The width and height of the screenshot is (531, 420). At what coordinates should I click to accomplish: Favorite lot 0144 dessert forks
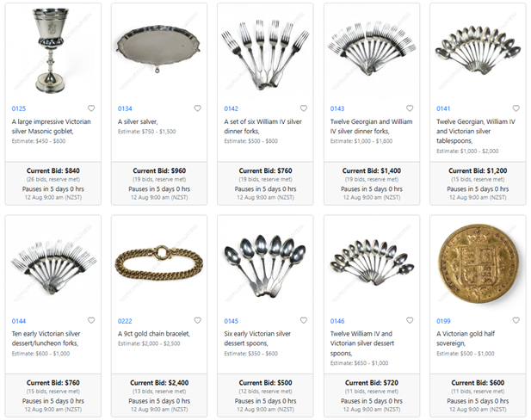[x=91, y=320]
